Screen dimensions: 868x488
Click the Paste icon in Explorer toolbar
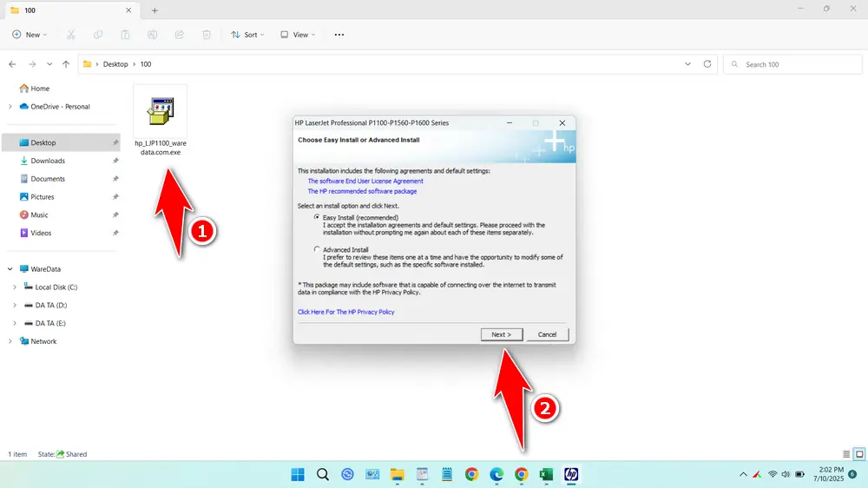pos(125,35)
